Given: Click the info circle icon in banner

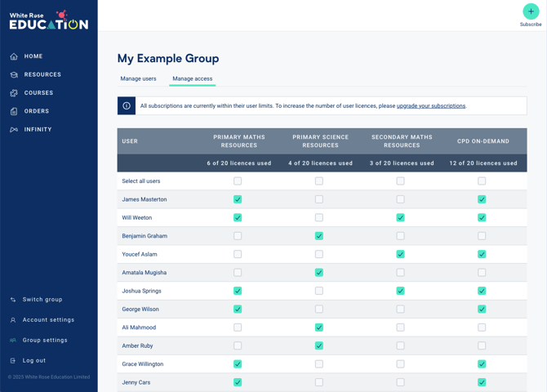Looking at the screenshot, I should pos(127,106).
